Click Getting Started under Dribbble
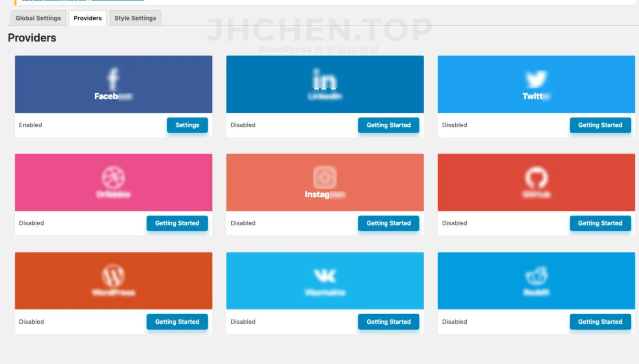 [x=177, y=223]
